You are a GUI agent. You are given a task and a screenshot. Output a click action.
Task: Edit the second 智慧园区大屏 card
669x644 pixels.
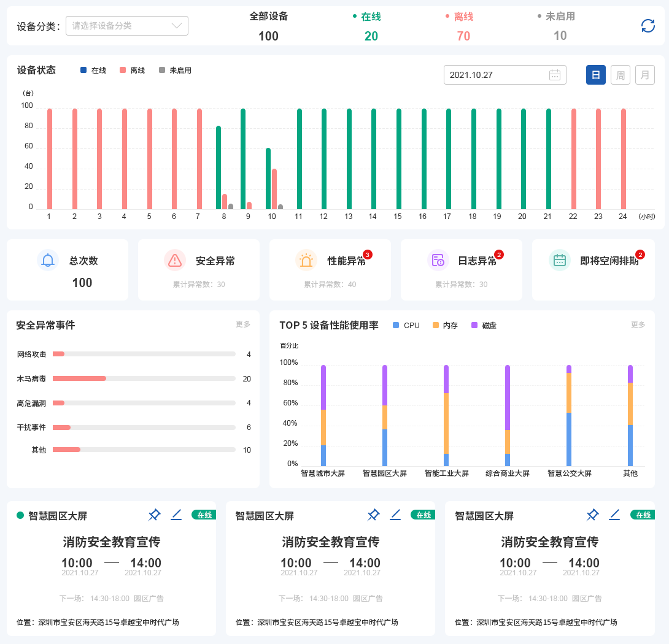(395, 515)
